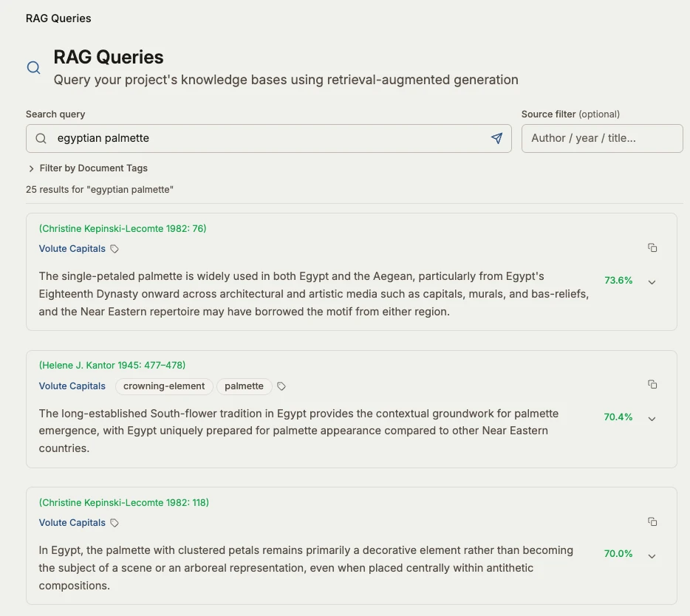Click the 70.0% relevance score
Screen dimensions: 690x616
618,553
